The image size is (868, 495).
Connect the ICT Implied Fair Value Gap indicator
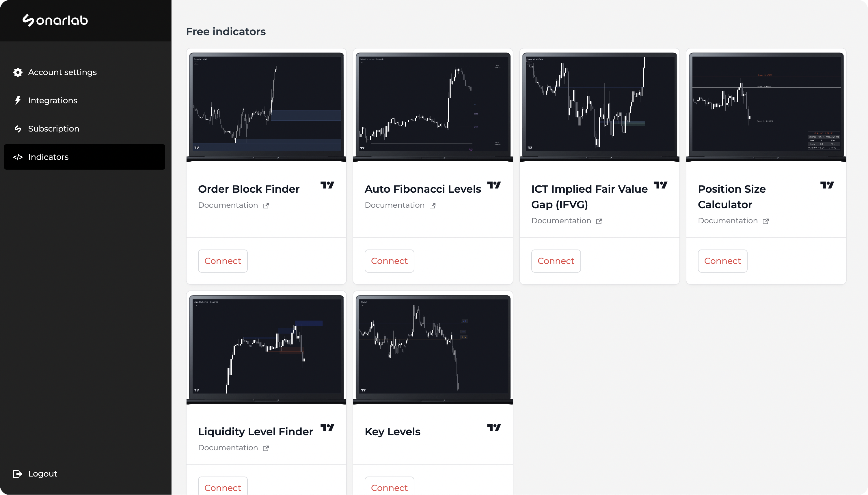tap(556, 261)
